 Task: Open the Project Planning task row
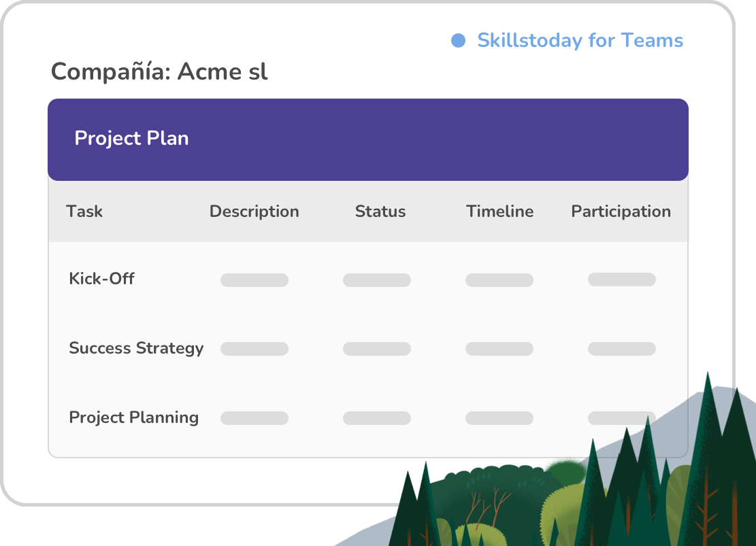(368, 417)
